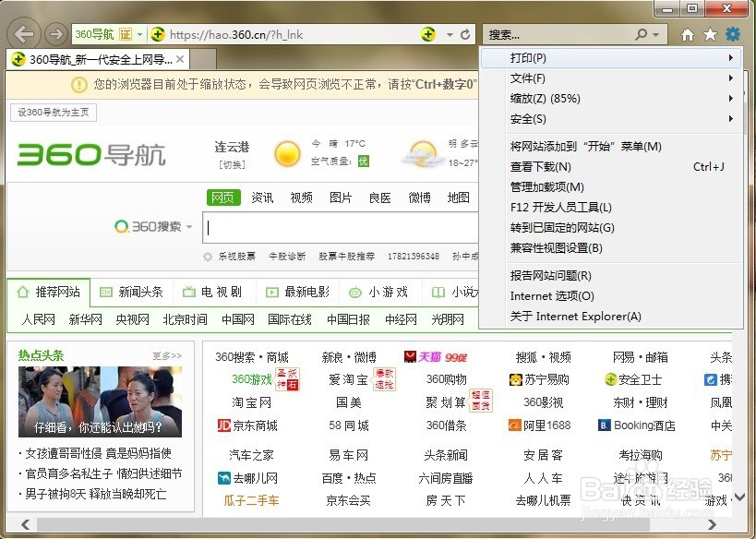756x539 pixels.
Task: Select 兼容性视图设置(B)
Action: pos(611,248)
